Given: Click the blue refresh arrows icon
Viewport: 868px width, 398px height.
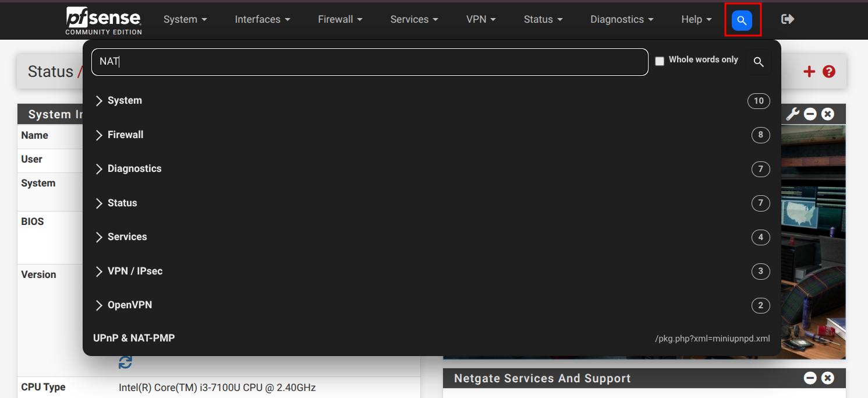Looking at the screenshot, I should click(x=125, y=362).
